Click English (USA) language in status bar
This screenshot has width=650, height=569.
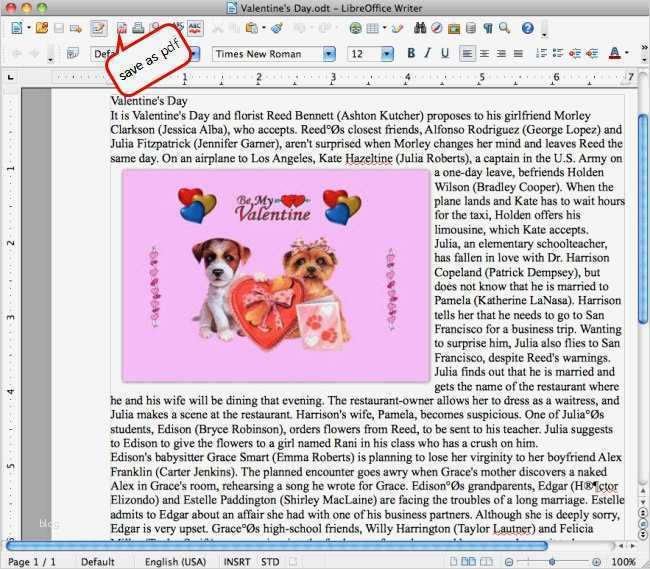tap(176, 562)
